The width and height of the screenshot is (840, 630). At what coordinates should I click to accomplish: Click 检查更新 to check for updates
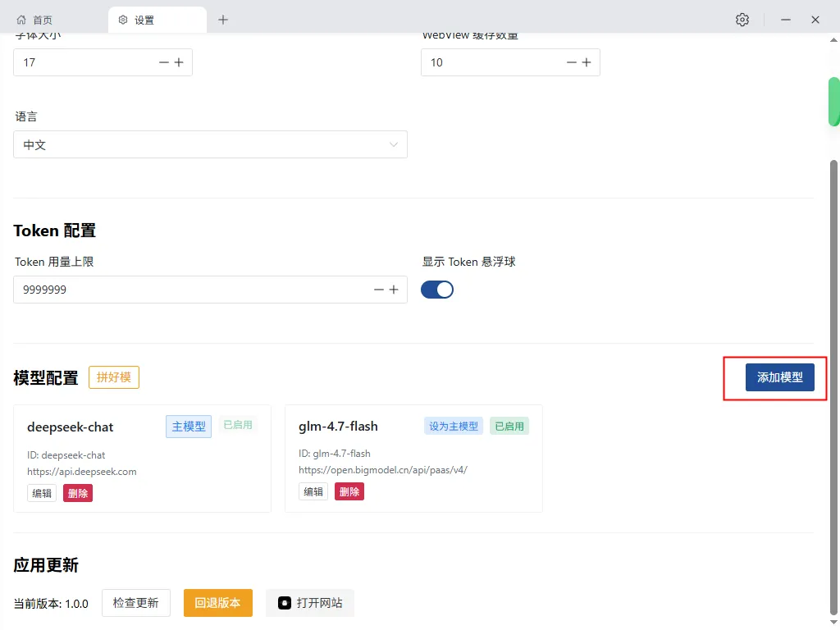point(136,603)
